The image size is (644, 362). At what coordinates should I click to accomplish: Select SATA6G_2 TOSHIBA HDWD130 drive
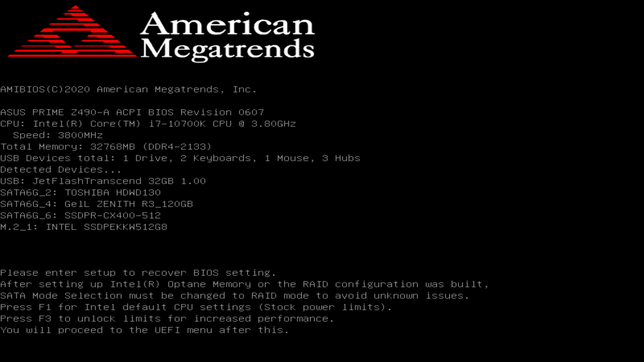pos(80,192)
